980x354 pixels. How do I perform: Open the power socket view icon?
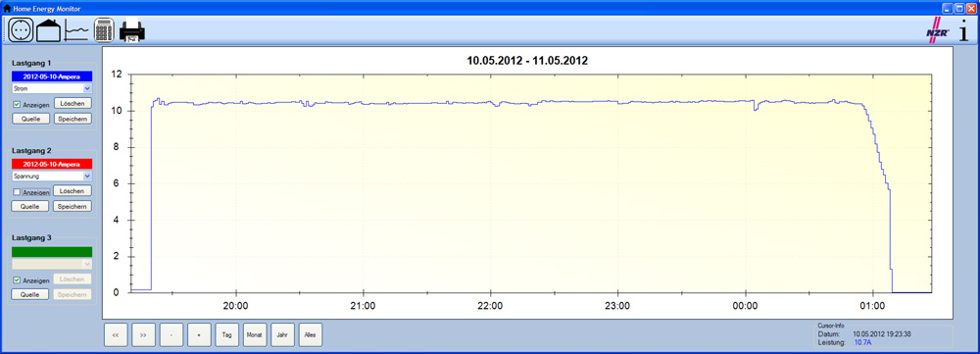coord(21,30)
